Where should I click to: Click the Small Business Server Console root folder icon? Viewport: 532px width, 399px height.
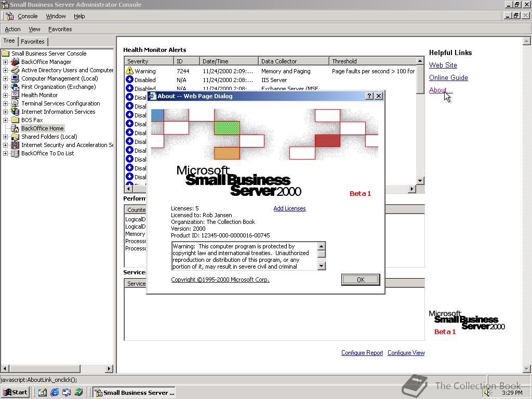(x=5, y=54)
